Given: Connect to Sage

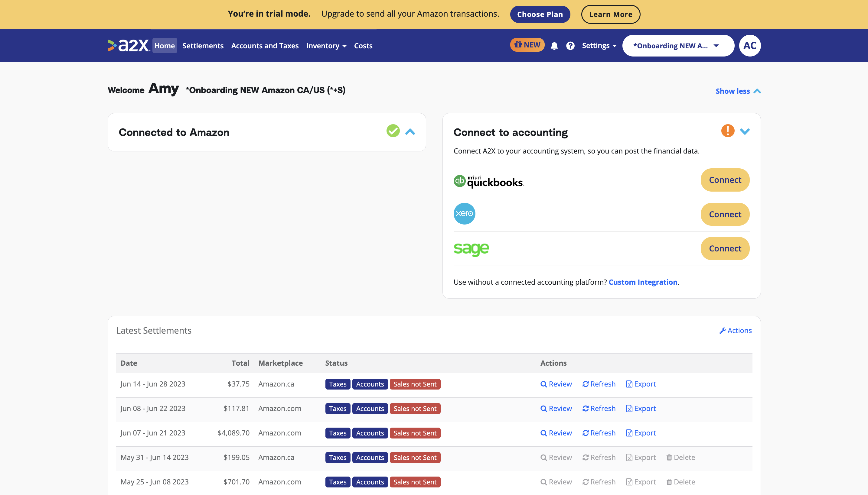Looking at the screenshot, I should (x=725, y=248).
